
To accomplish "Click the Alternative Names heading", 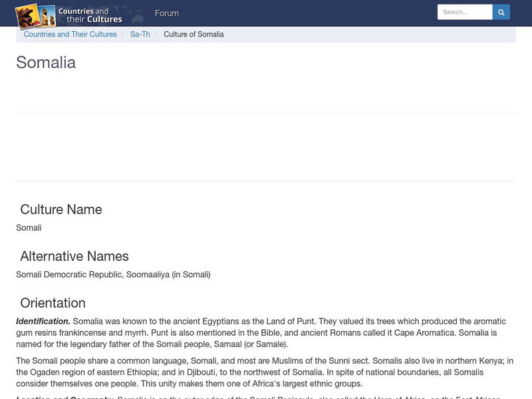I will click(x=74, y=256).
